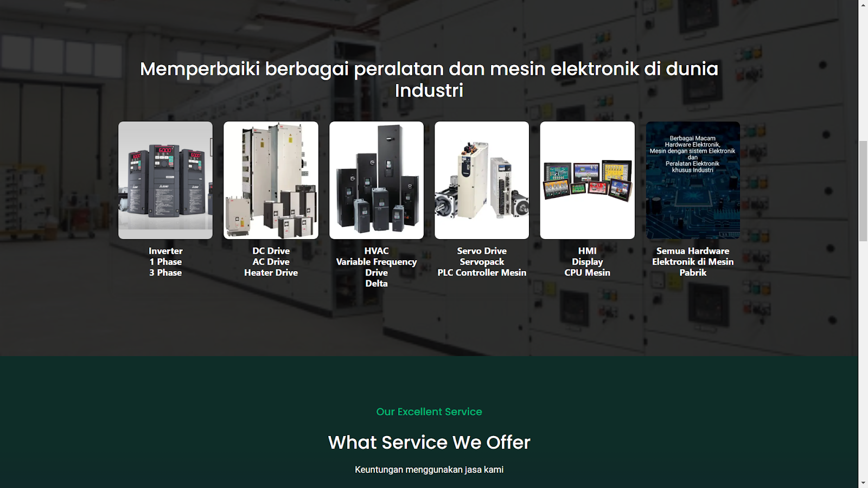Click the scrollbar up arrow
868x488 pixels.
coord(863,4)
